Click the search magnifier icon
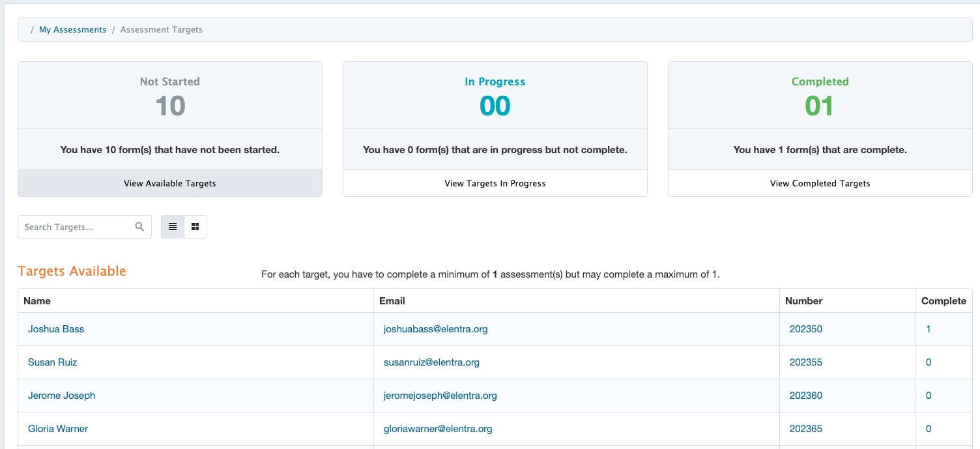The height and width of the screenshot is (449, 980). click(139, 227)
